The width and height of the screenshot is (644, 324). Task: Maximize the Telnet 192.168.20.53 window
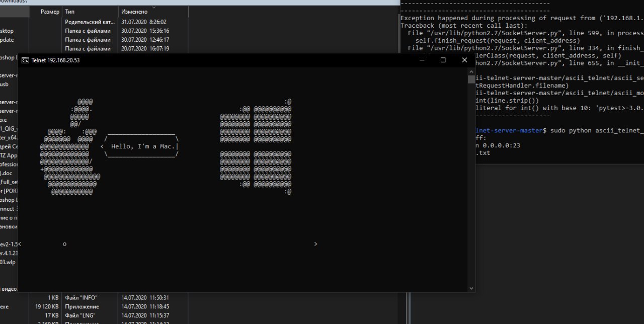pyautogui.click(x=443, y=60)
